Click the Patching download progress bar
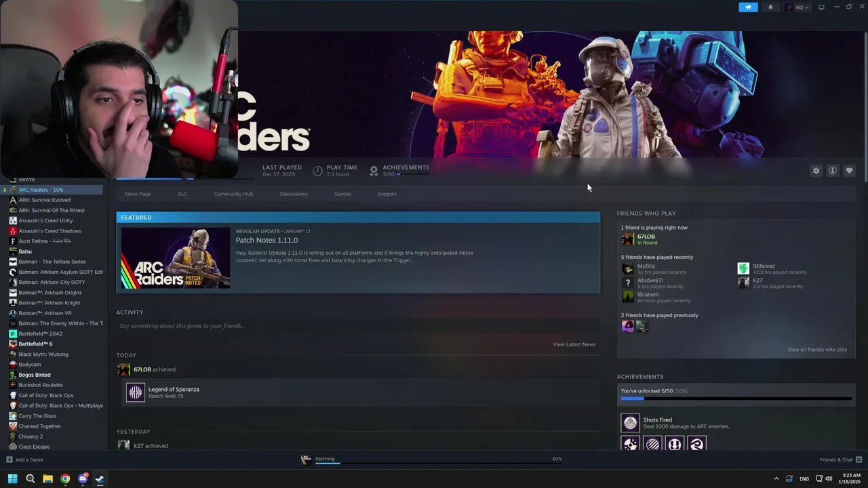The image size is (868, 488). (x=438, y=465)
